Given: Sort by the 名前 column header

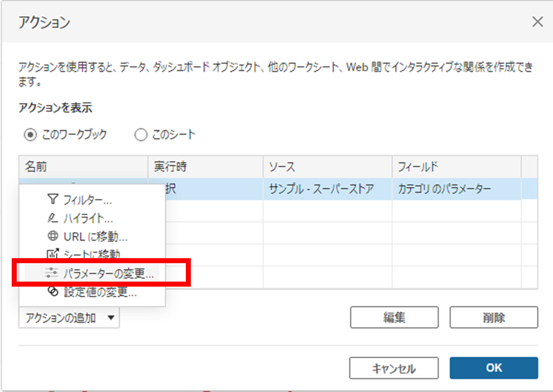Looking at the screenshot, I should coord(83,167).
